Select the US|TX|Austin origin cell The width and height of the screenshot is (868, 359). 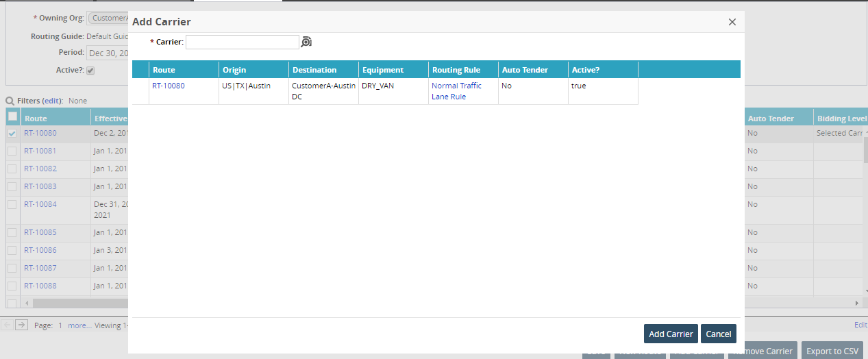253,91
